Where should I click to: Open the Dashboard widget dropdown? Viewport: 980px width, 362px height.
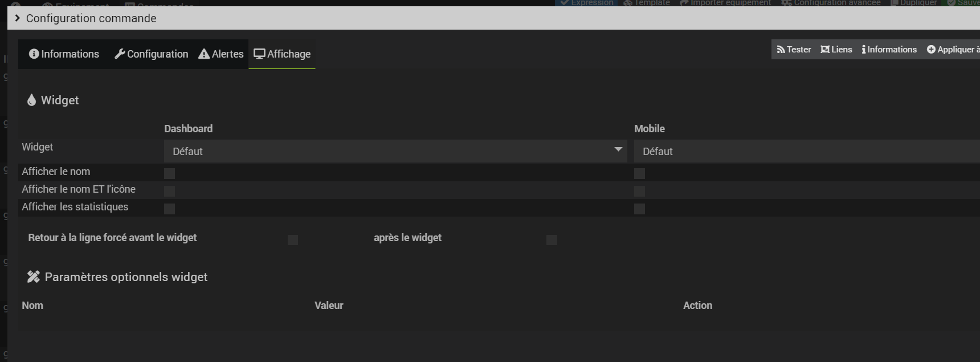click(395, 151)
